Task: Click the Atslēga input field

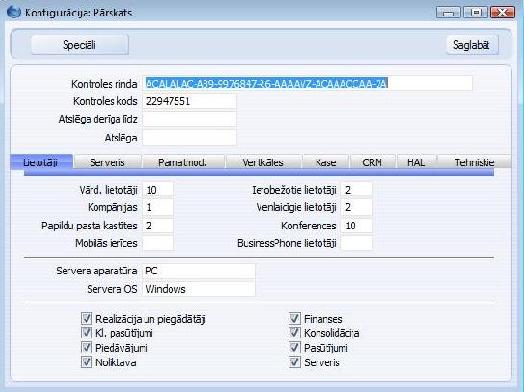Action: pos(189,137)
